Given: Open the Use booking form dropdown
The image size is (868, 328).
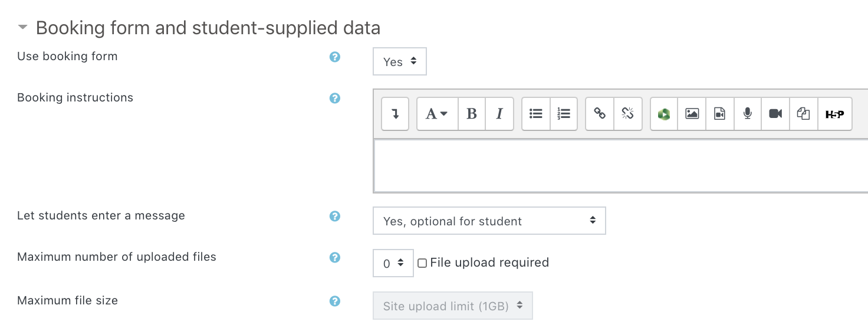Looking at the screenshot, I should click(x=400, y=62).
